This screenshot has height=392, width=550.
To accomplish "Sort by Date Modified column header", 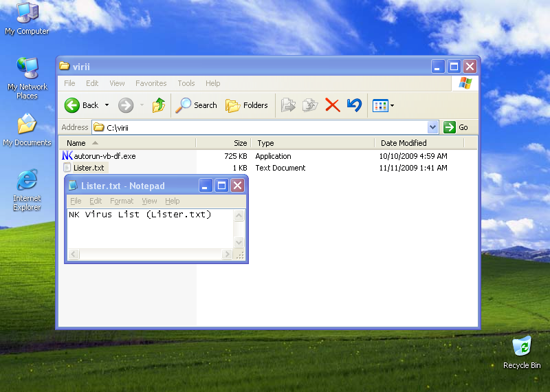I will coord(404,143).
